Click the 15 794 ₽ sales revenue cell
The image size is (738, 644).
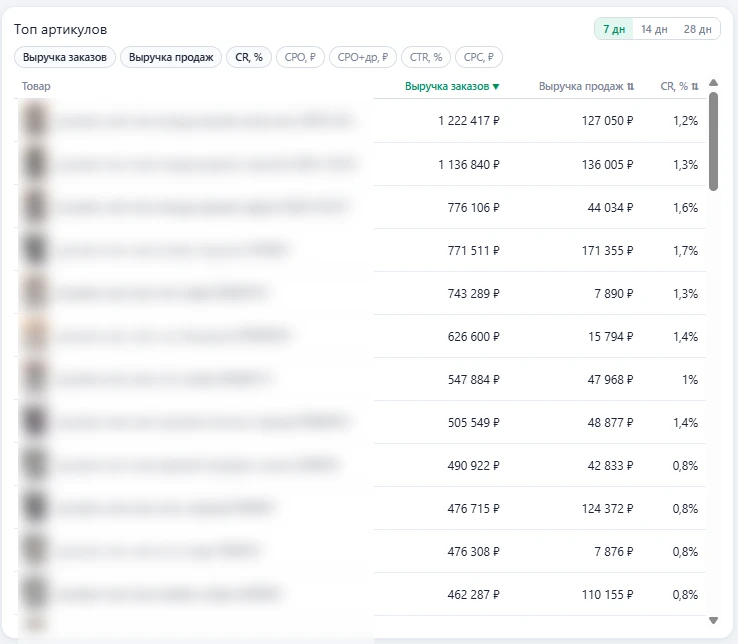610,337
